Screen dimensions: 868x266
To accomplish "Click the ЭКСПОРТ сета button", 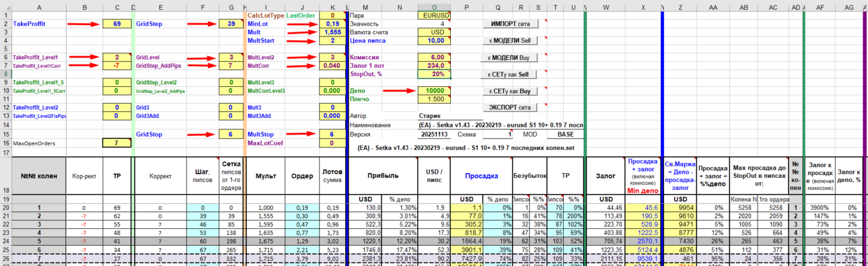I will 510,107.
